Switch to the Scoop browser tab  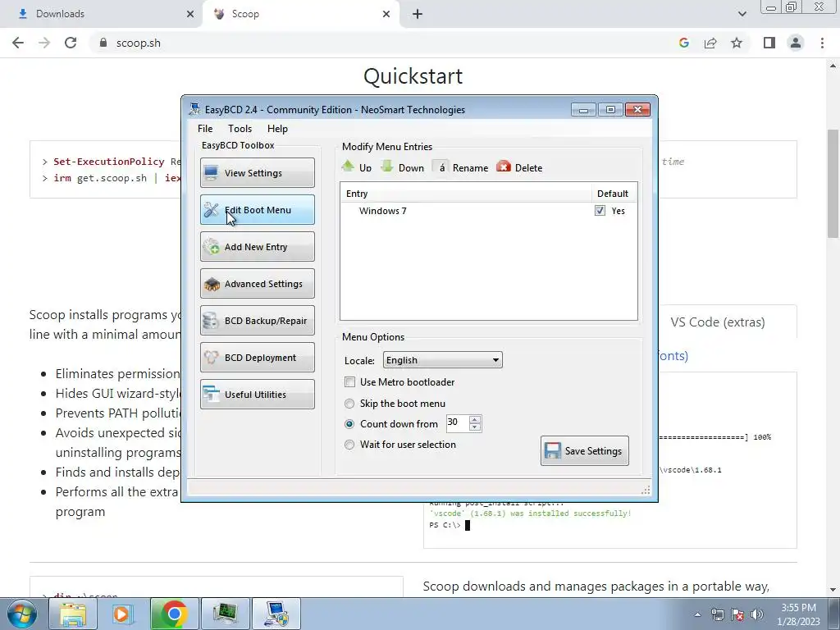point(300,14)
